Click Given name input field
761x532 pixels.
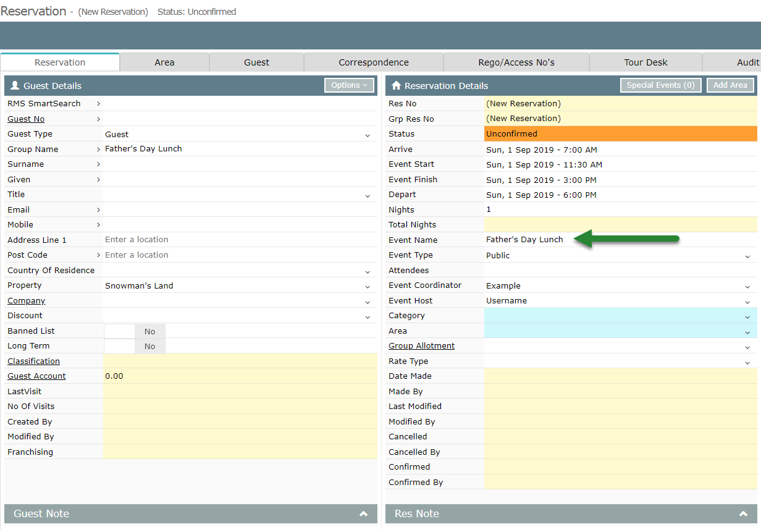240,180
